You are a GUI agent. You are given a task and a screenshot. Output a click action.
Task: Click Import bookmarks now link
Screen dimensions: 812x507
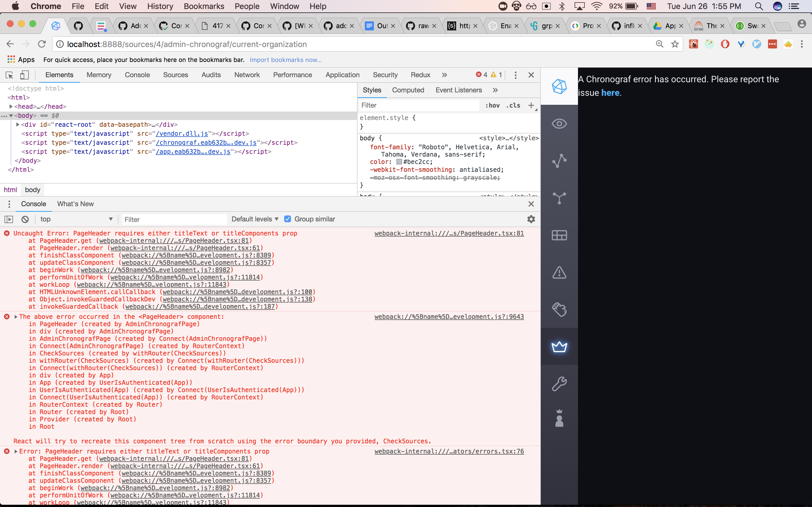285,60
